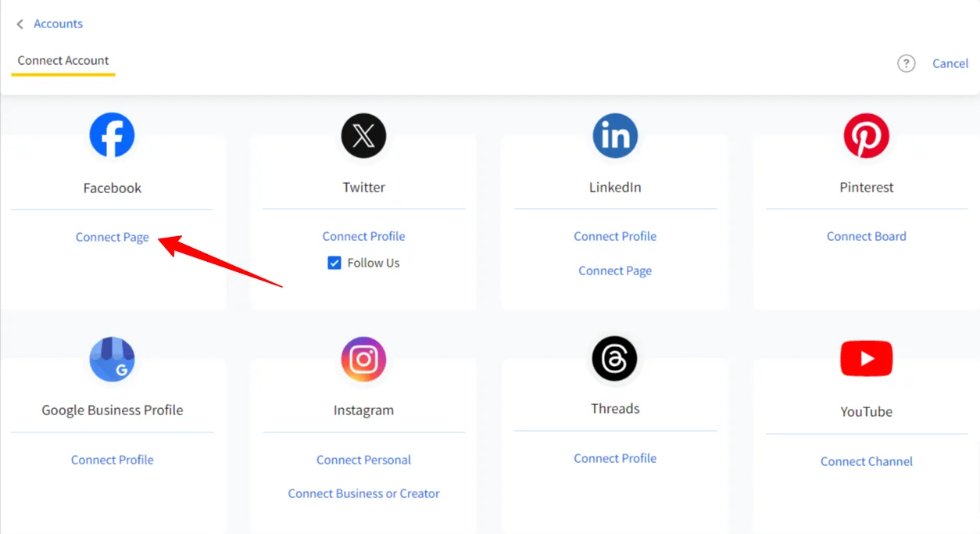980x534 pixels.
Task: Cancel the account connection process
Action: coord(950,63)
